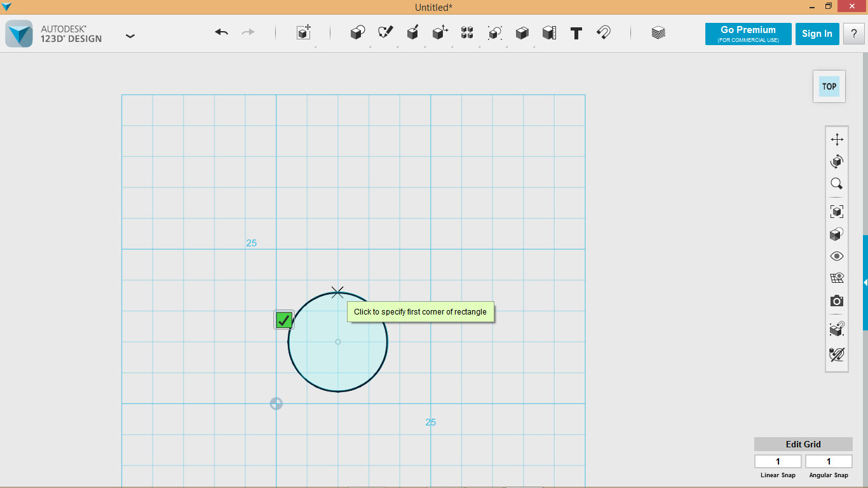Toggle object visibility with the eye icon
868x488 pixels.
pyautogui.click(x=836, y=255)
